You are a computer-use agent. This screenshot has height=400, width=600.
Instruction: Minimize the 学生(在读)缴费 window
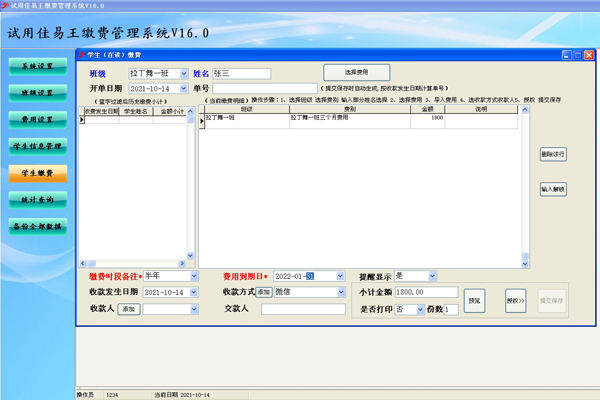click(x=567, y=55)
